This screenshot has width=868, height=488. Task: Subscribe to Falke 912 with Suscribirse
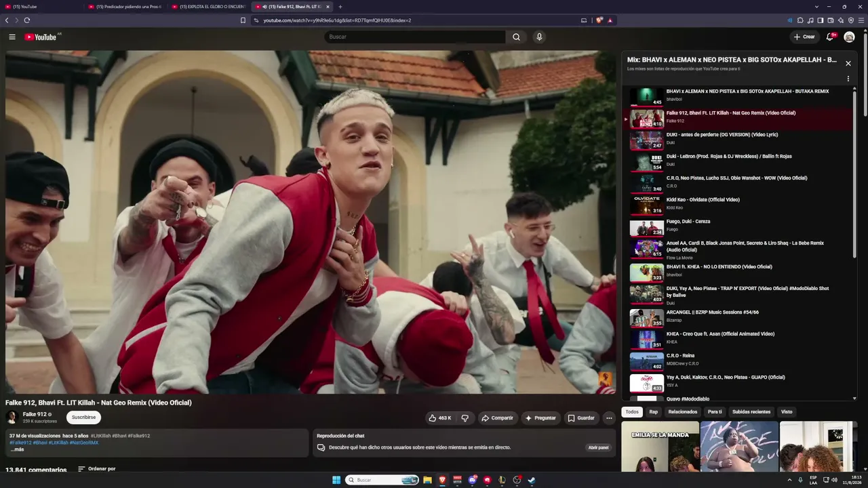[83, 418]
